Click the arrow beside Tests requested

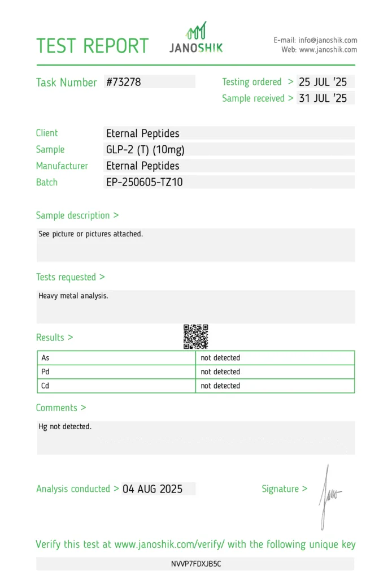tap(102, 276)
